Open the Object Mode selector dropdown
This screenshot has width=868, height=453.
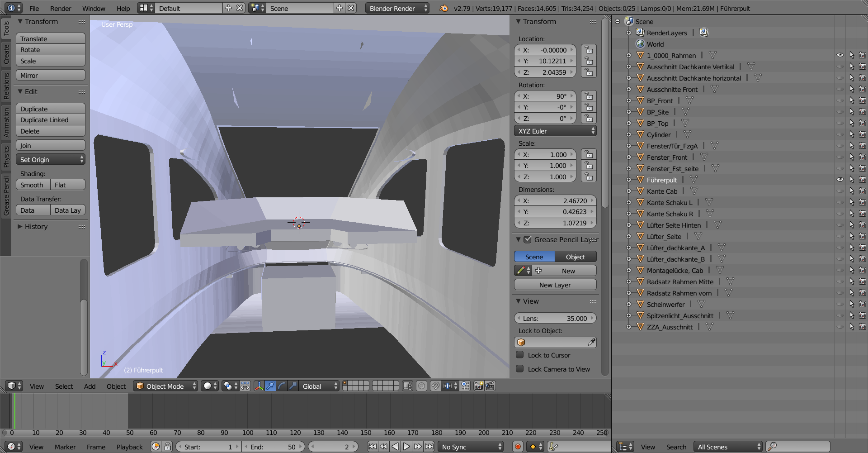point(165,386)
